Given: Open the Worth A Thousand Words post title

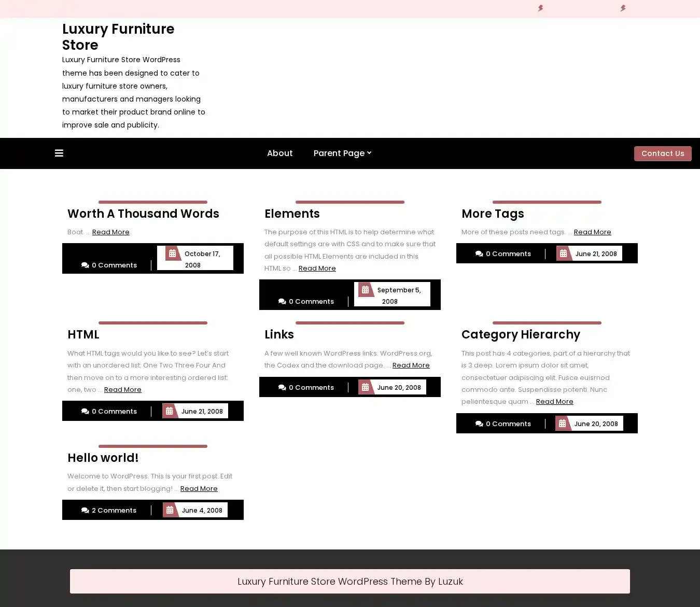Looking at the screenshot, I should pos(143,214).
